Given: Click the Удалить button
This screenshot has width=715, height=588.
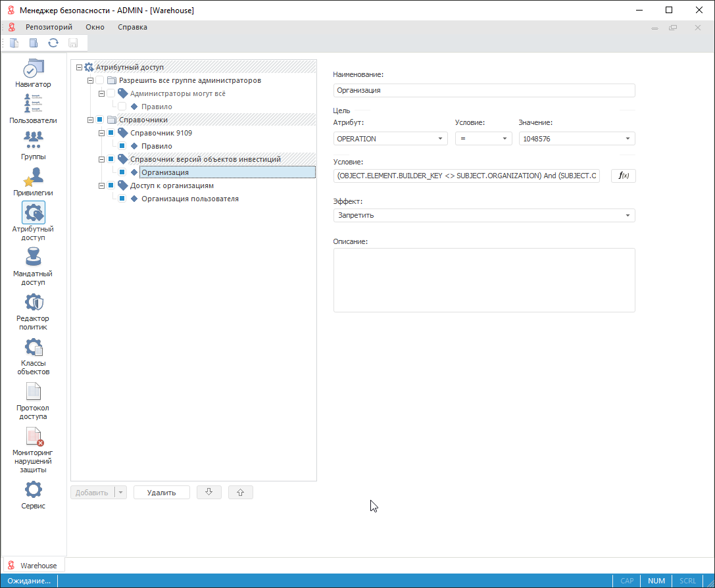Looking at the screenshot, I should (161, 492).
